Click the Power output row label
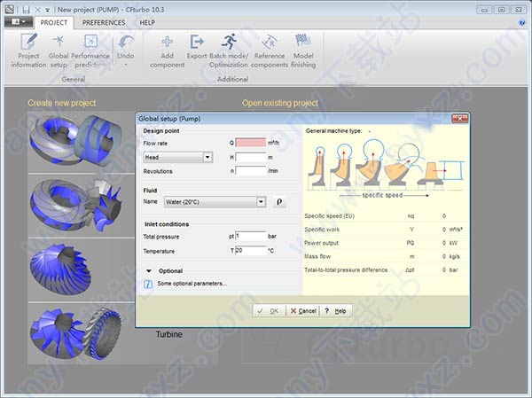This screenshot has width=532, height=398. click(x=321, y=243)
